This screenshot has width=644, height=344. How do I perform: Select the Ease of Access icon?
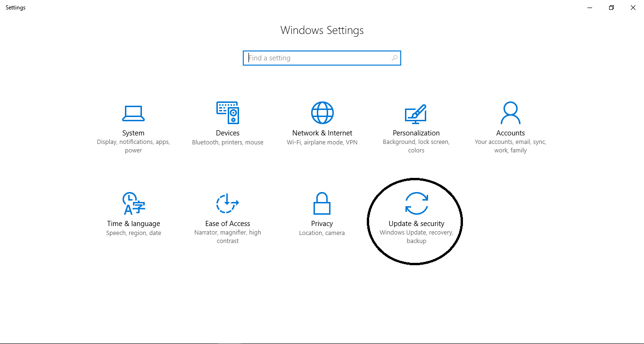pyautogui.click(x=228, y=203)
